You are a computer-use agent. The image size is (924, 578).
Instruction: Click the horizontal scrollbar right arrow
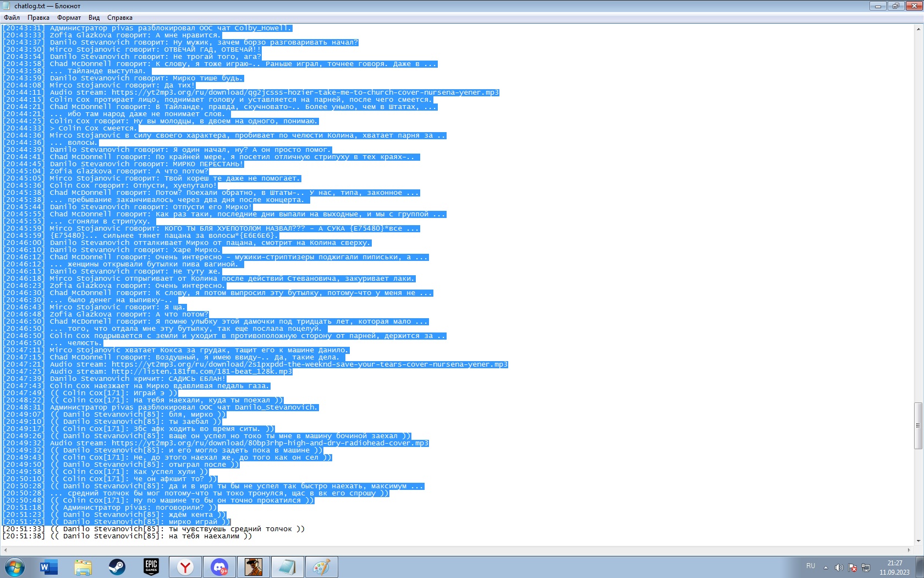909,550
